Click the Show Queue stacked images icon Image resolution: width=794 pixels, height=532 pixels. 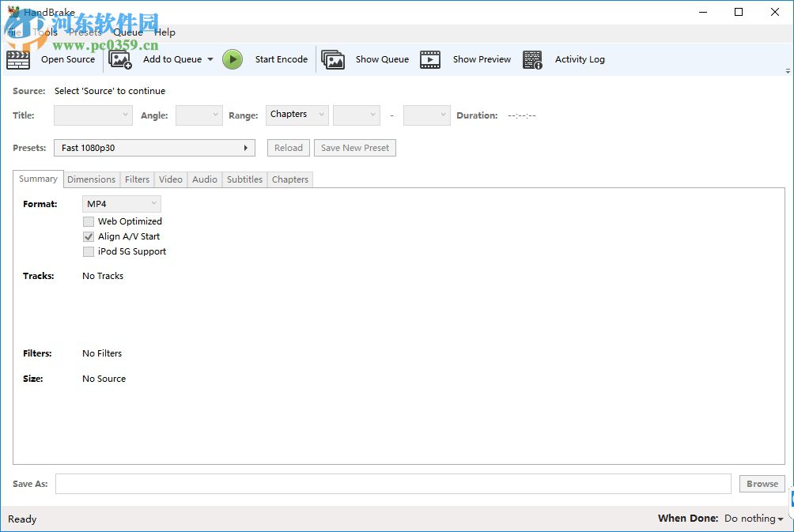click(x=333, y=60)
